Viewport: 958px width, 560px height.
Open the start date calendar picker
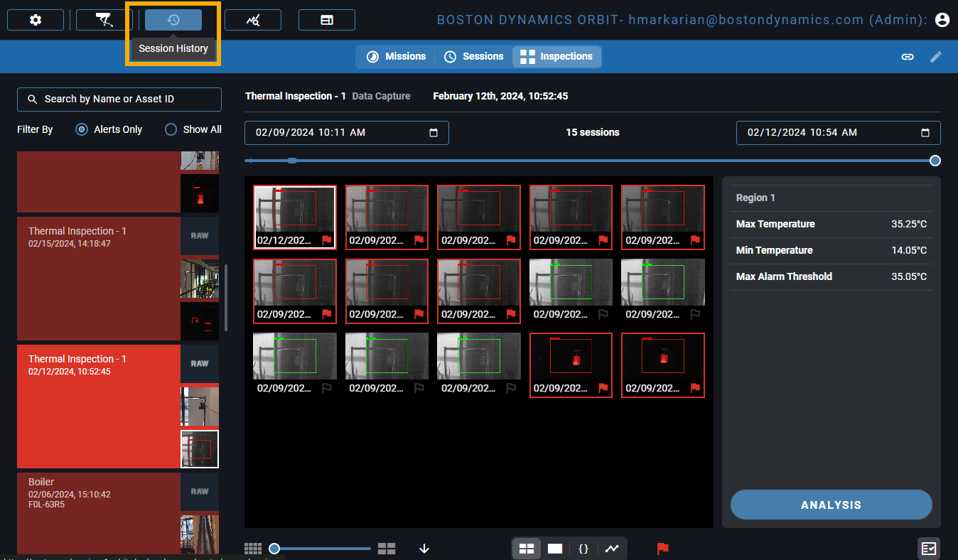pos(434,133)
